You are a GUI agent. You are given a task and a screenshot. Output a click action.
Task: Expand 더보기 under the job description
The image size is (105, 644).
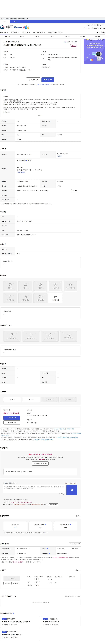40,115
